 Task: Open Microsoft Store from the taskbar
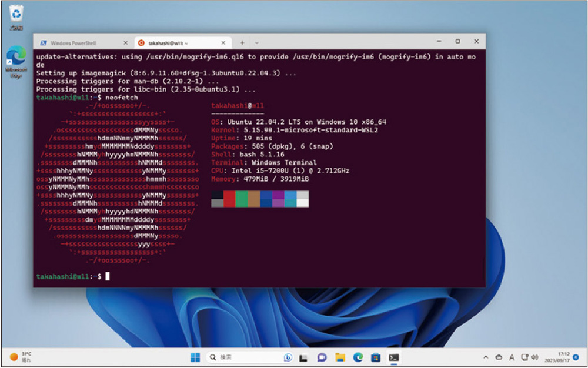375,357
